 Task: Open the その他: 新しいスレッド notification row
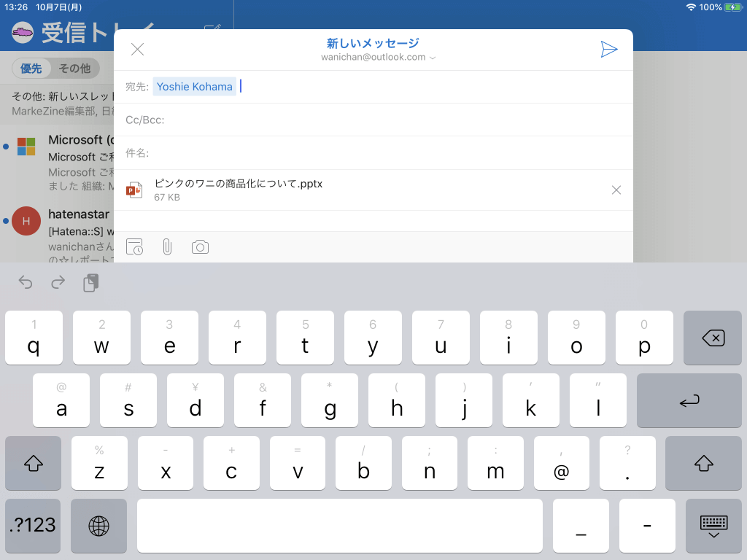pyautogui.click(x=57, y=104)
